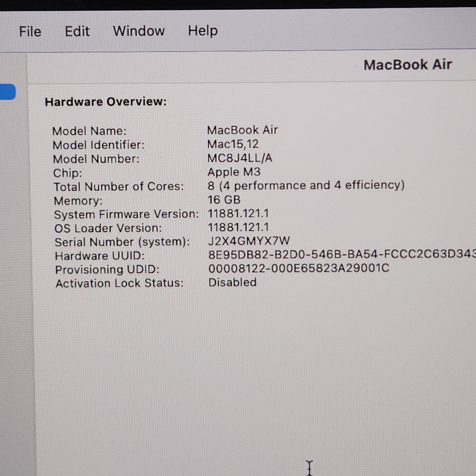476x476 pixels.
Task: Open the Window menu
Action: (x=139, y=31)
